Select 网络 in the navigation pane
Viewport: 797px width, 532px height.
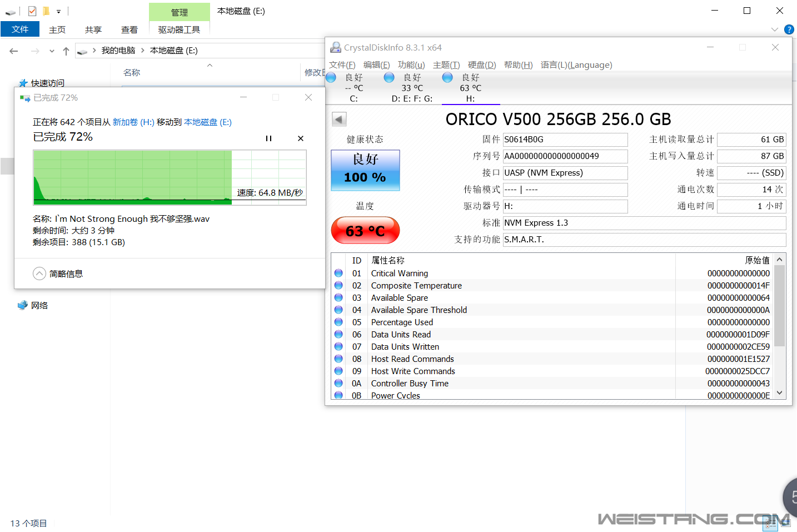click(39, 305)
